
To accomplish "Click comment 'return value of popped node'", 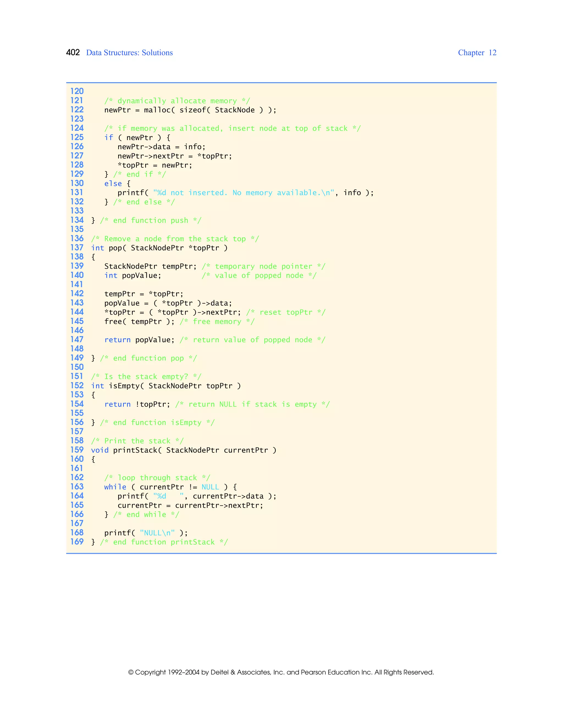I will click(x=252, y=340).
